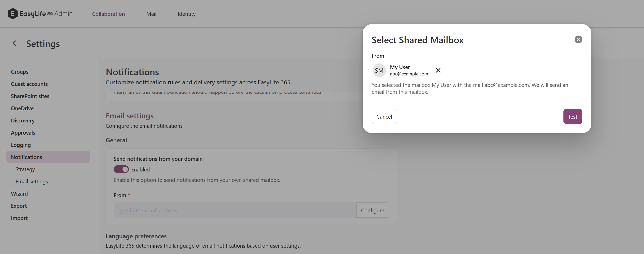Open the Approvals settings section
644x254 pixels.
(x=23, y=133)
